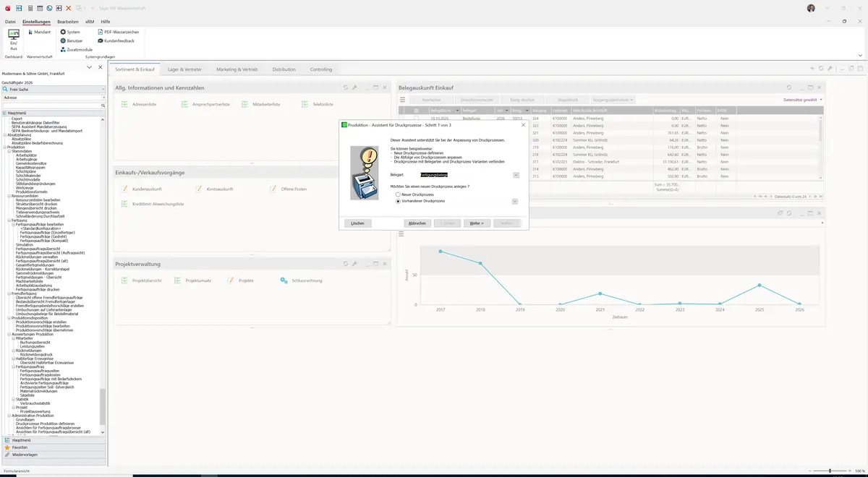Image resolution: width=868 pixels, height=477 pixels.
Task: Switch to Marketing & Vertrieb tab
Action: (237, 69)
